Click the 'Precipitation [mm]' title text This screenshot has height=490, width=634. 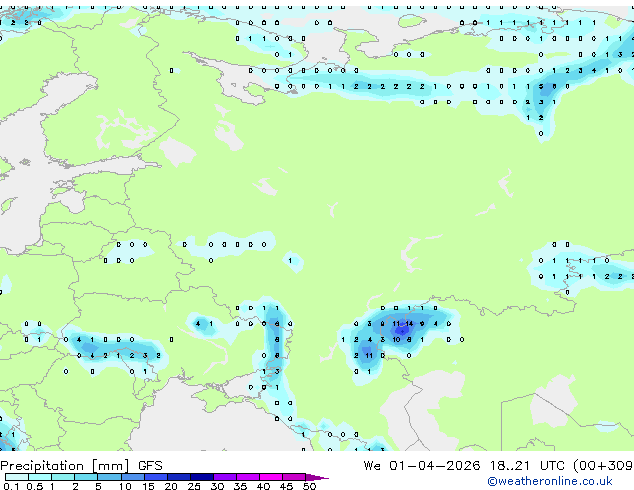[x=65, y=466]
